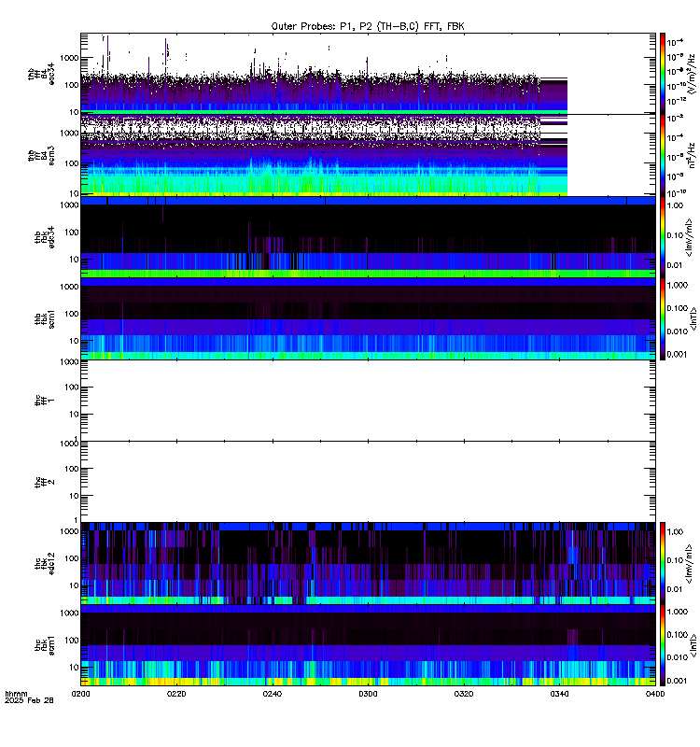This screenshot has height=747, width=700.
Task: Select the thb fbk edc34 panel label
Action: coord(45,237)
